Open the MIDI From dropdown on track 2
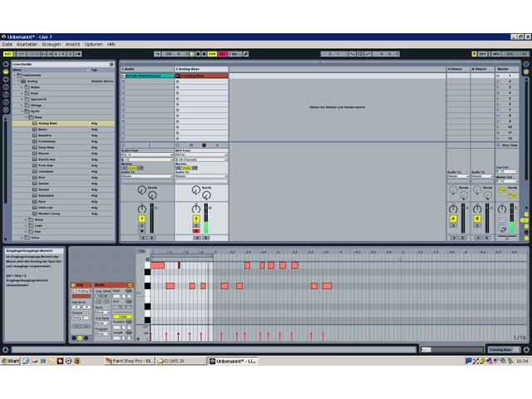The height and width of the screenshot is (399, 532). 201,155
